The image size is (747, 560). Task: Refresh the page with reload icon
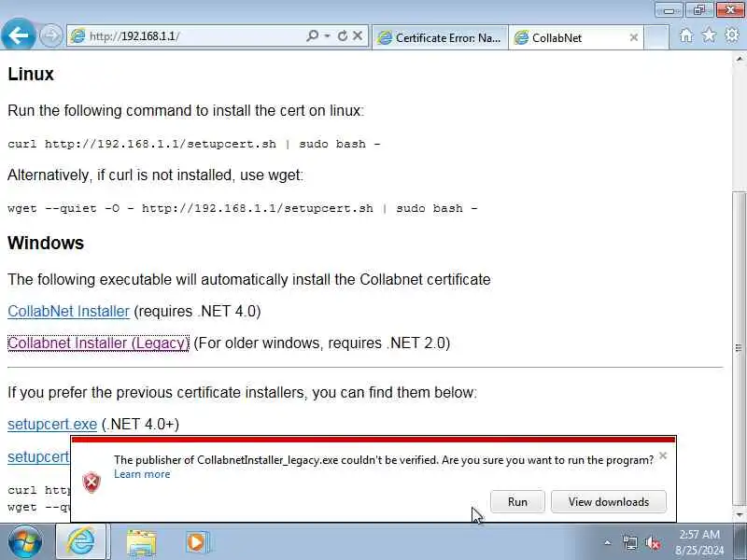[342, 35]
